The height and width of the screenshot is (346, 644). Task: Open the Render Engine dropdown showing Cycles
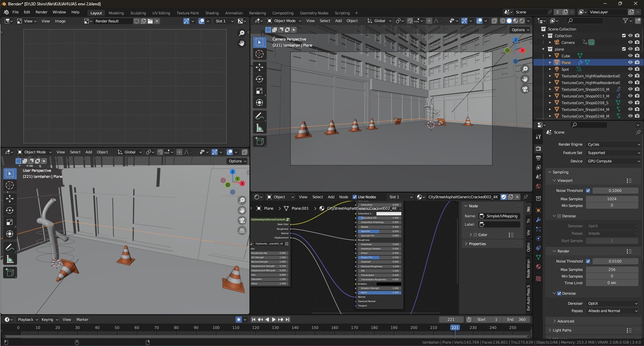[x=613, y=144]
